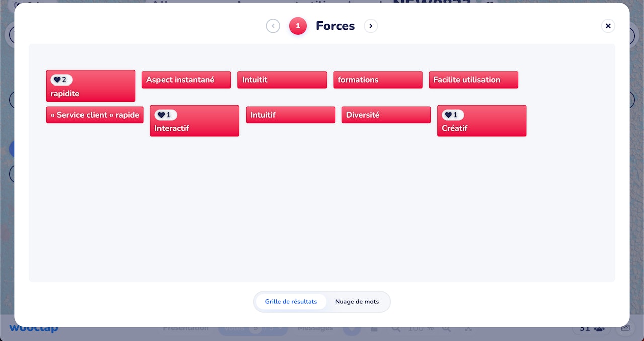Open the "Messages" panel in the bottom bar
Screen dimensions: 644x341
(x=315, y=327)
